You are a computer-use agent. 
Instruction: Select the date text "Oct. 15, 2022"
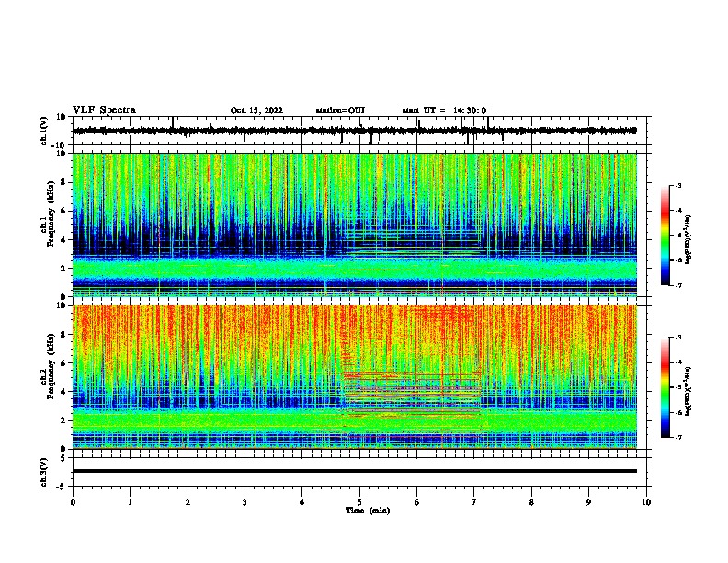coord(256,110)
